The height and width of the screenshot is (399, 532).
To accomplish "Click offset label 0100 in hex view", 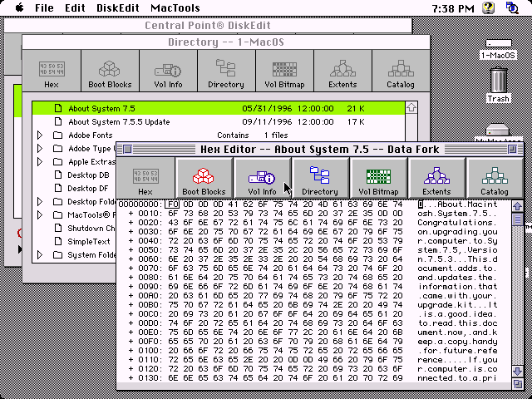I will click(x=148, y=351).
